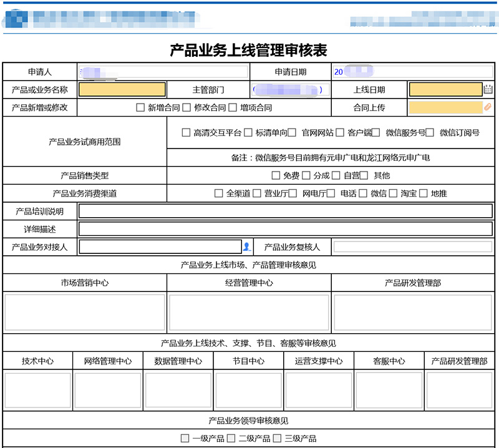
Task: Enable the 高清交互平台 checkbox
Action: pyautogui.click(x=186, y=132)
